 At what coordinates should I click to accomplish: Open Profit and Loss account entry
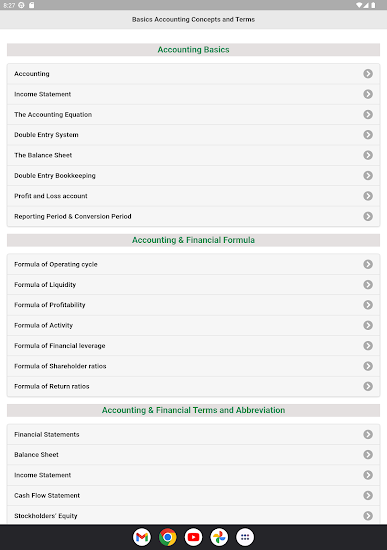[193, 196]
